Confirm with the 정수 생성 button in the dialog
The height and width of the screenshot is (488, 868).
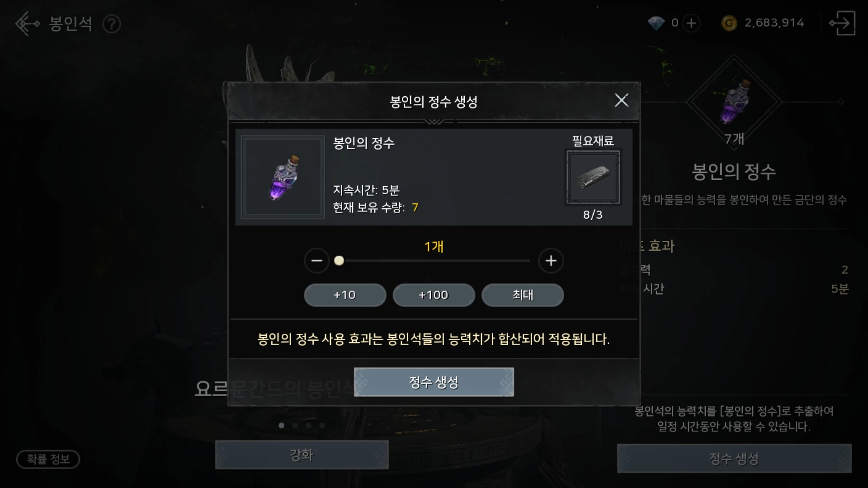434,382
